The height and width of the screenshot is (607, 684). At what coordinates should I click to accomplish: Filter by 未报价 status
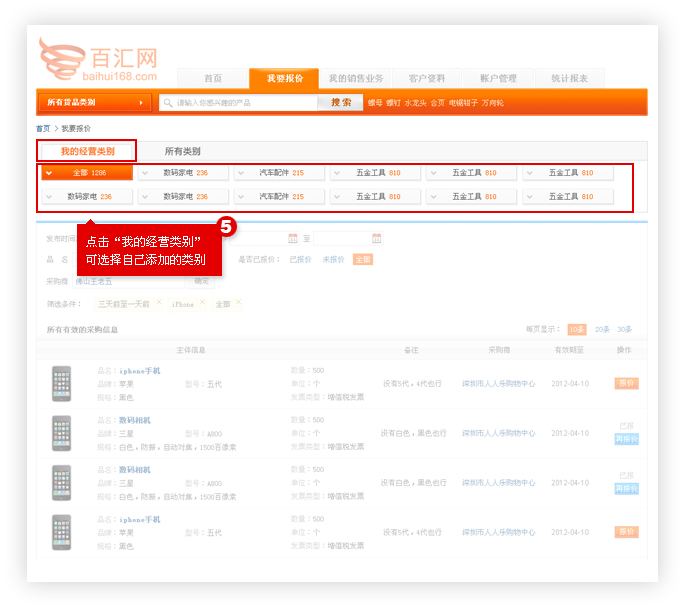coord(333,260)
